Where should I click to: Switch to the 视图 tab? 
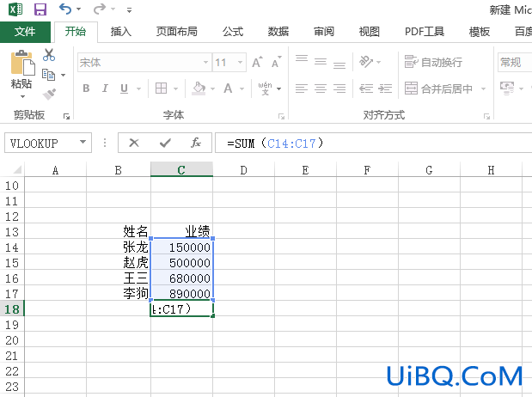click(x=370, y=32)
